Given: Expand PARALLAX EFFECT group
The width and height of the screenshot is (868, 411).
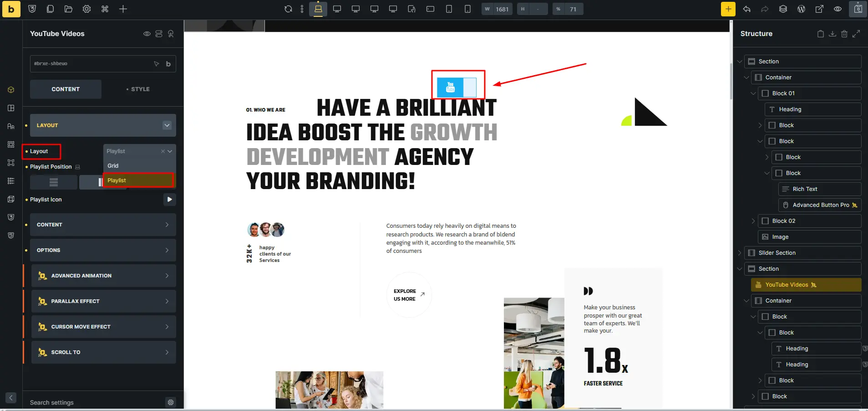Looking at the screenshot, I should click(104, 301).
